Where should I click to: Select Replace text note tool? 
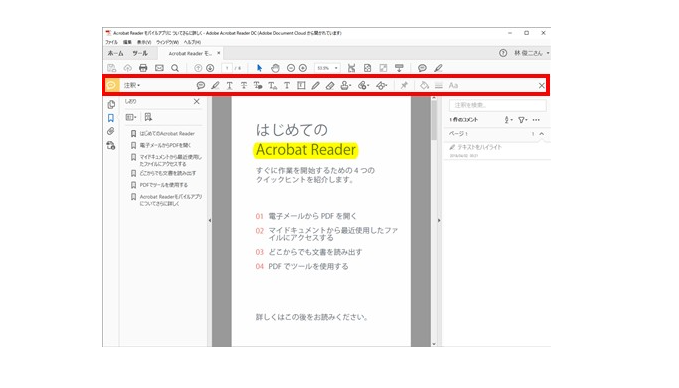coord(258,85)
